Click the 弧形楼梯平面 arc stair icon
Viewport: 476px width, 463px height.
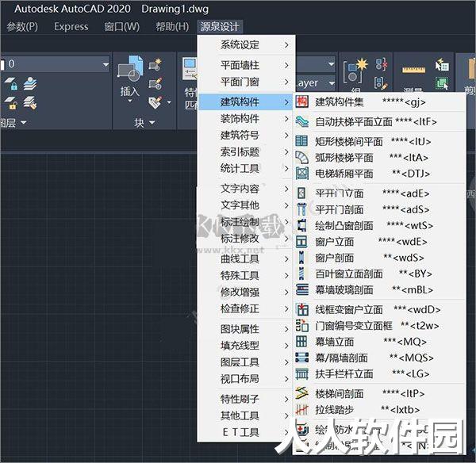[x=301, y=158]
